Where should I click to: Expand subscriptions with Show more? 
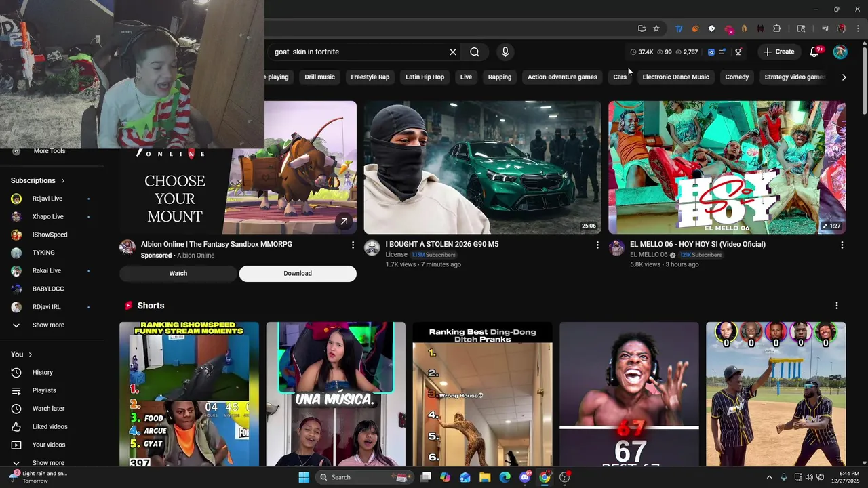click(x=48, y=325)
